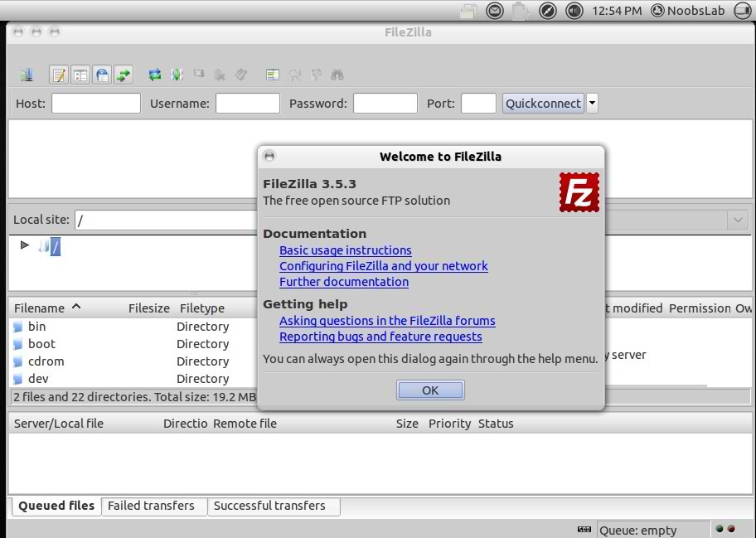Open the mail envelope indicator in top panel
The image size is (756, 538).
pyautogui.click(x=494, y=11)
